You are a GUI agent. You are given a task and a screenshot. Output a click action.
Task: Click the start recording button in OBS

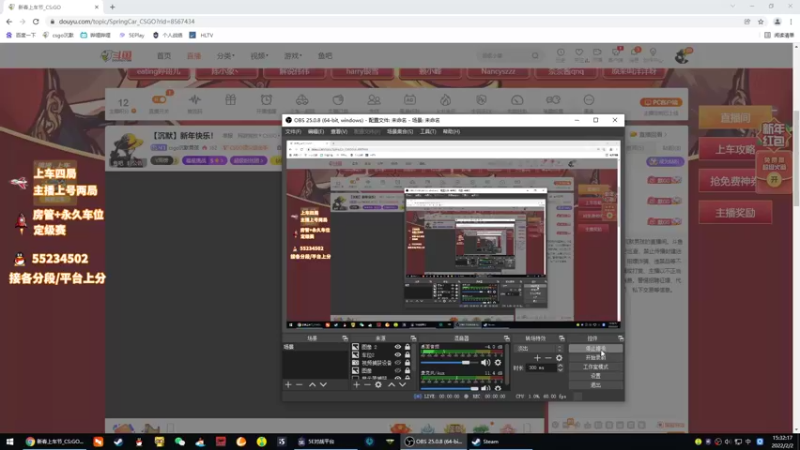click(x=595, y=358)
